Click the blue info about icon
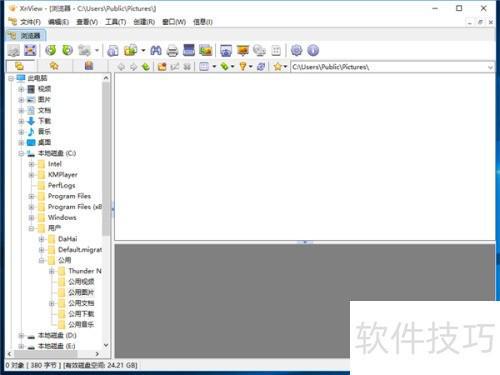This screenshot has width=500, height=375. pyautogui.click(x=313, y=50)
